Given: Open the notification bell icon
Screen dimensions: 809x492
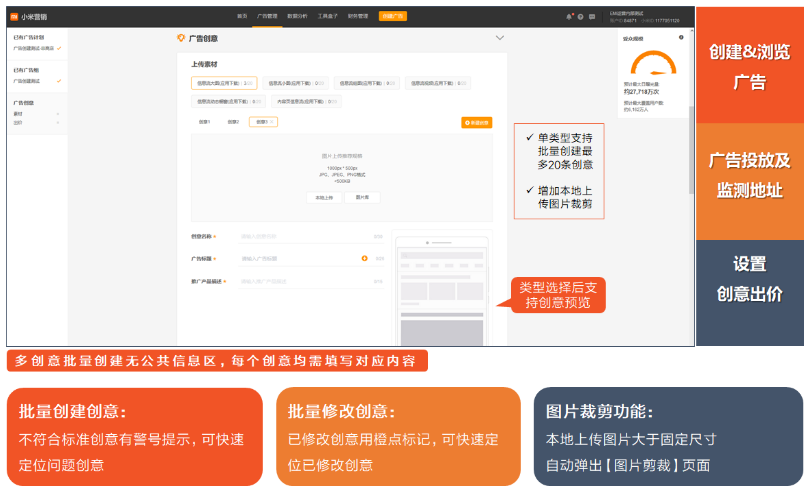Looking at the screenshot, I should [569, 17].
